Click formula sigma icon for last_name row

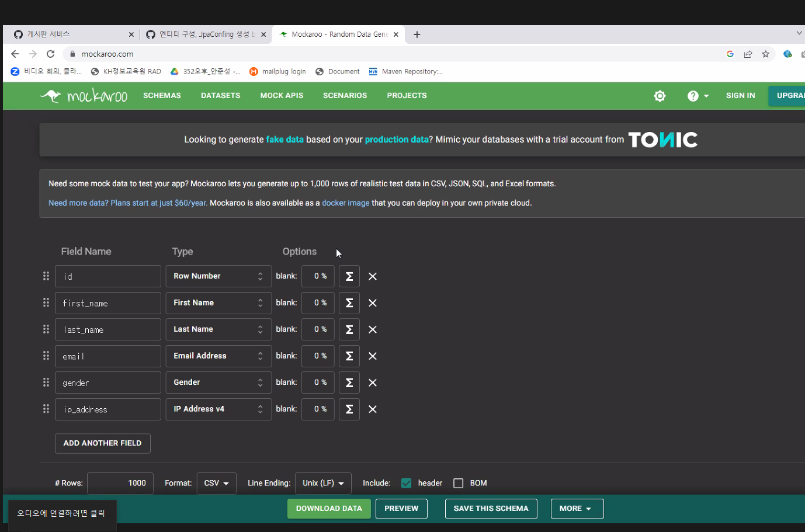(x=349, y=329)
